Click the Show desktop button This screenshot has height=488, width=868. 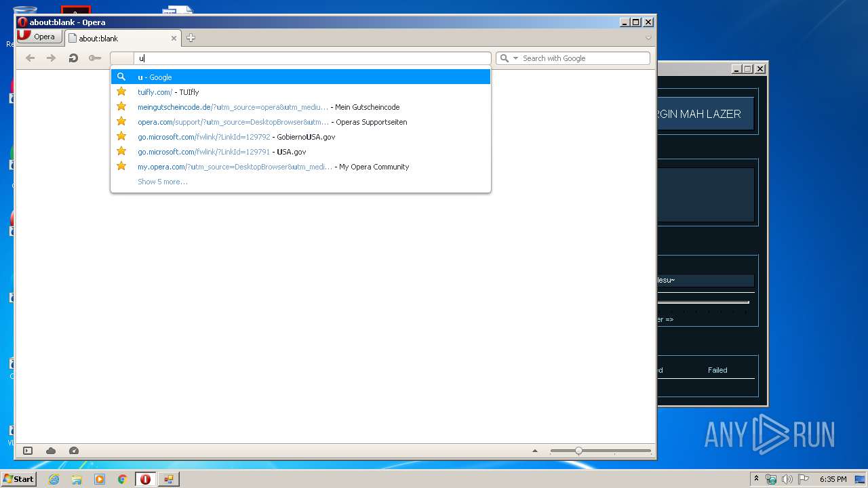point(861,479)
